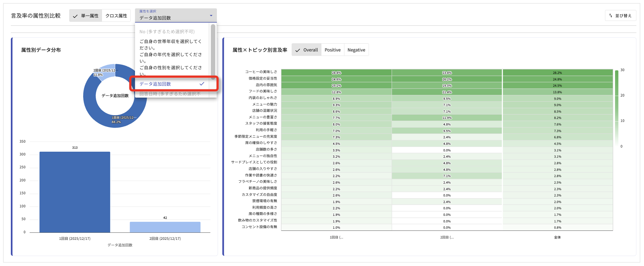Switch heatmap to Positive sentiment

[332, 50]
